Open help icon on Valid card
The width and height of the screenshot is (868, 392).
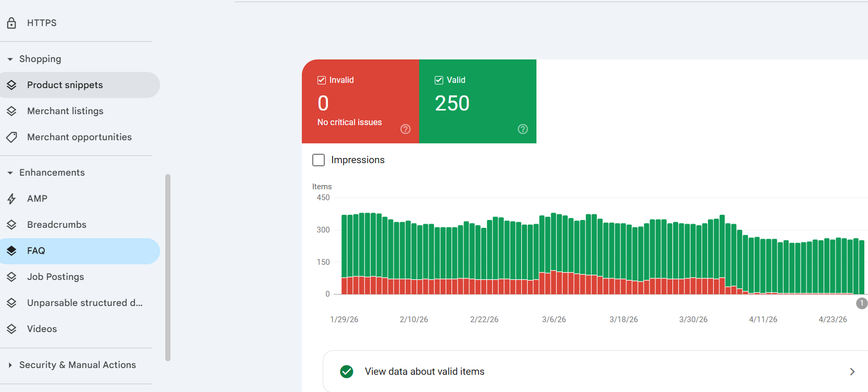point(523,129)
